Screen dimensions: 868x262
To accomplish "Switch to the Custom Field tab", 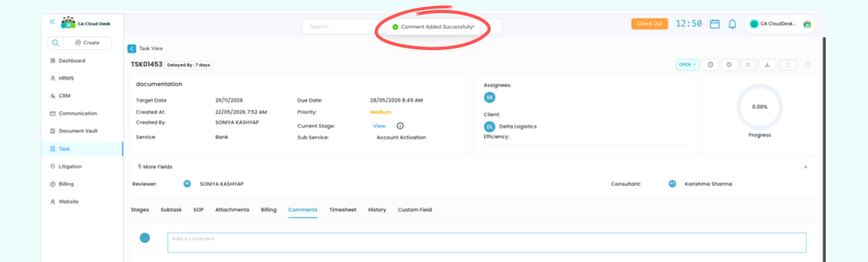I will [415, 210].
